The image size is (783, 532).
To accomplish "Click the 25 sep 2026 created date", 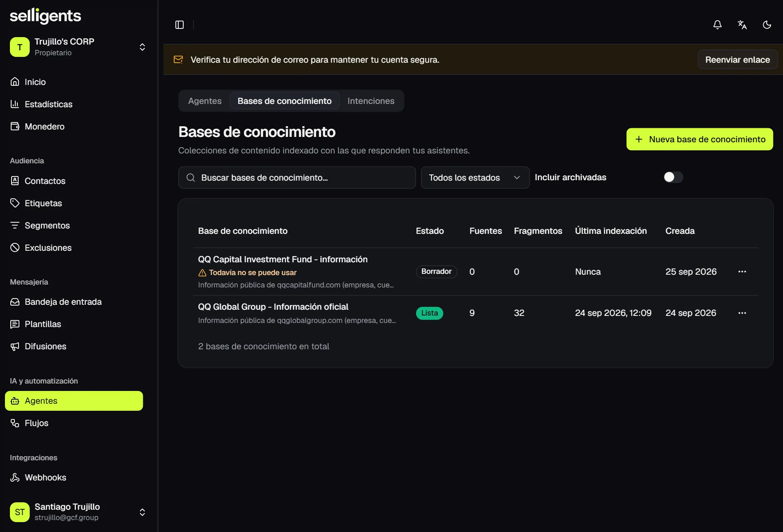I will point(691,272).
